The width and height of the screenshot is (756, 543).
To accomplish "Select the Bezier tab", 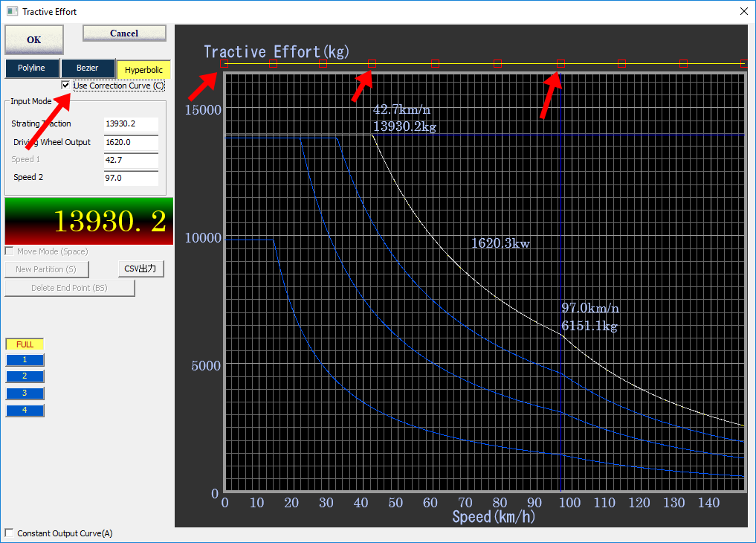I will pos(88,68).
